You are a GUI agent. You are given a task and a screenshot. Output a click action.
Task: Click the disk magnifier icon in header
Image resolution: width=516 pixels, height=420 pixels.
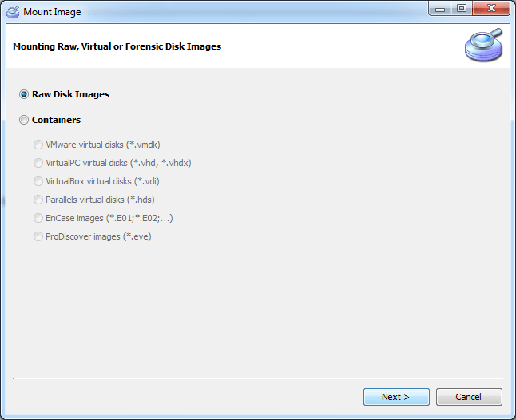click(x=483, y=46)
